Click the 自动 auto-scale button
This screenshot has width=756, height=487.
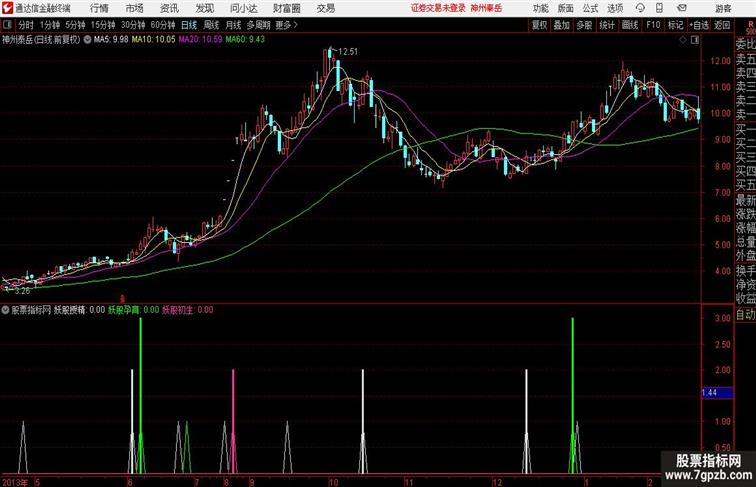tap(745, 315)
